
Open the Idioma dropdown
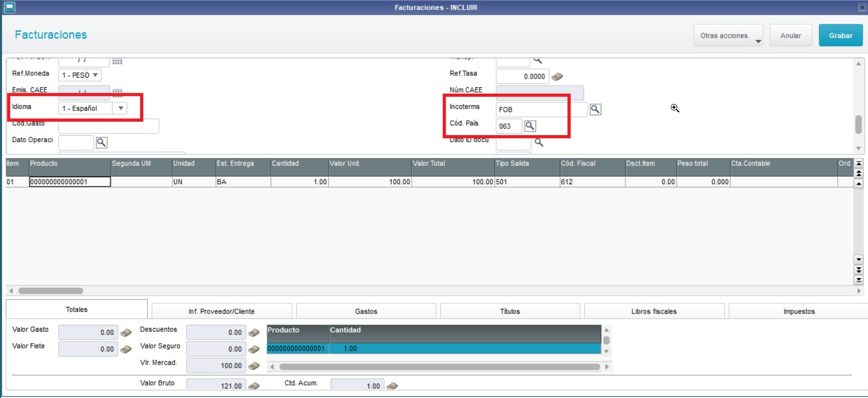pos(121,108)
